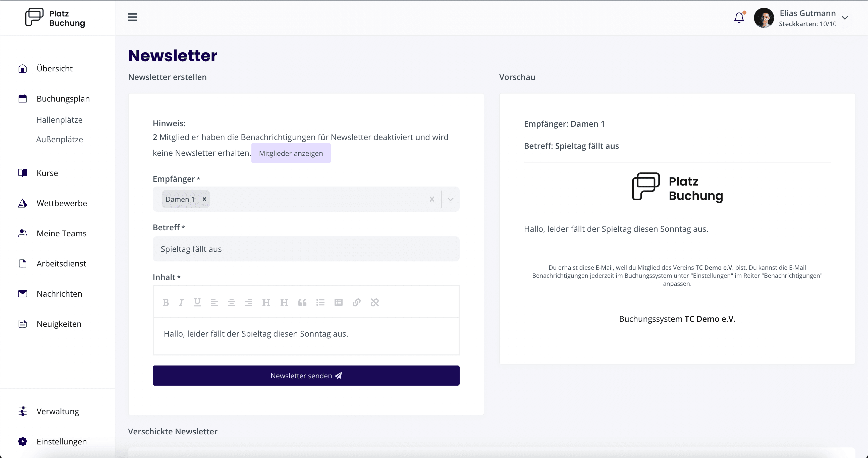Viewport: 868px width, 458px height.
Task: Toggle the hamburger sidebar menu icon
Action: [132, 17]
